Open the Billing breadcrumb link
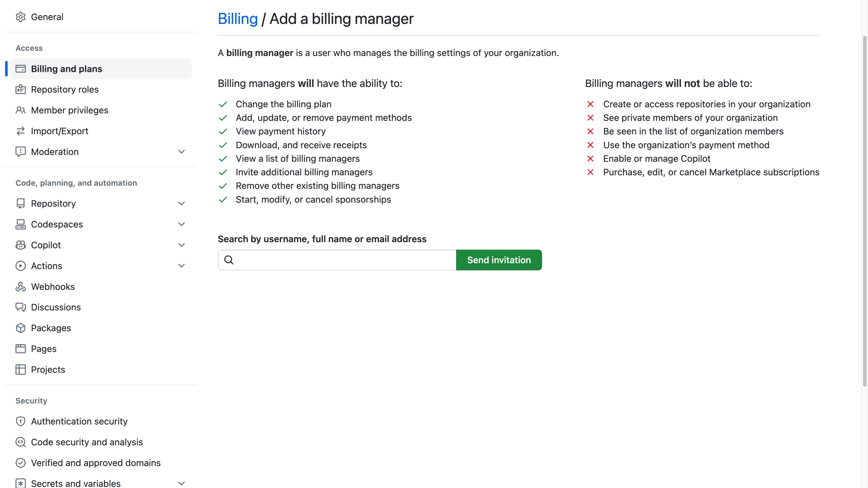868x488 pixels. 237,18
